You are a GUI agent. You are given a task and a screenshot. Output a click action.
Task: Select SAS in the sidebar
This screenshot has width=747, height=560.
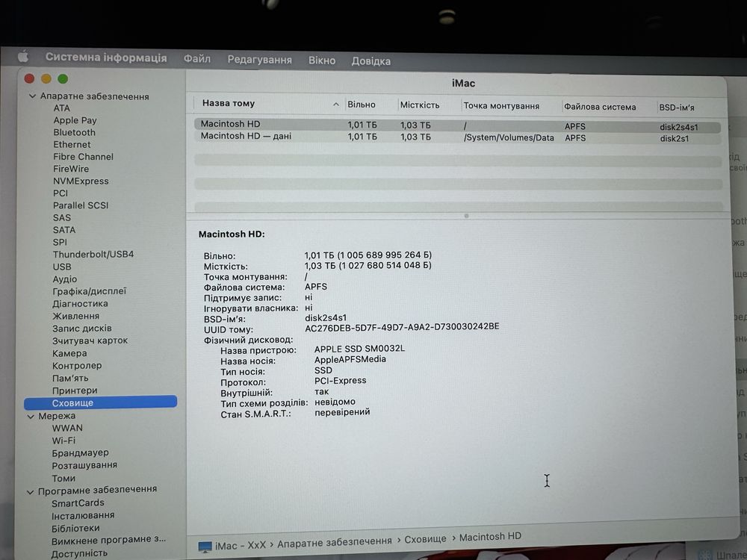[62, 217]
